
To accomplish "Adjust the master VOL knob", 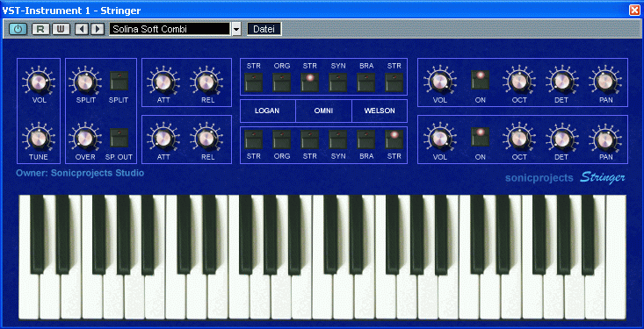I will [38, 82].
